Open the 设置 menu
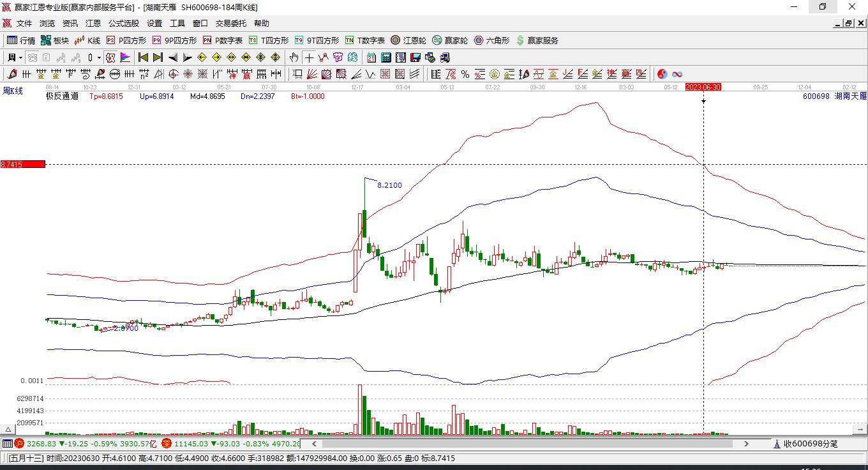The height and width of the screenshot is (470, 868). click(x=154, y=24)
